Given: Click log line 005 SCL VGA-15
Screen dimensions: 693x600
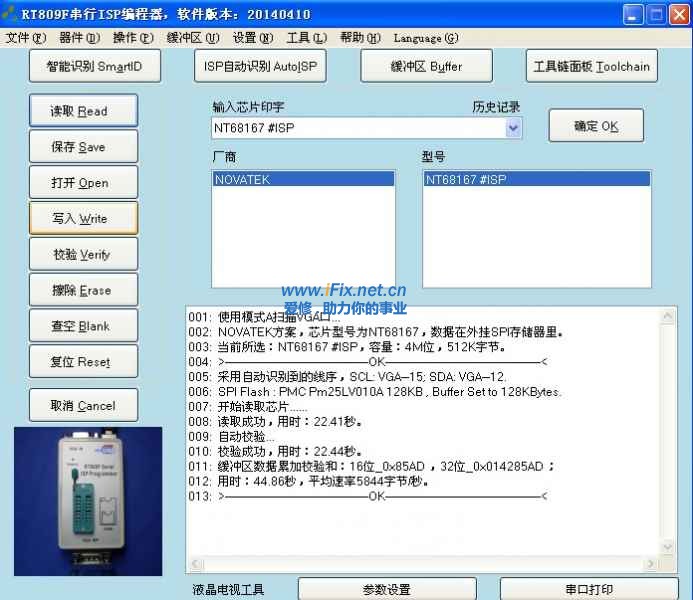Looking at the screenshot, I should [347, 377].
